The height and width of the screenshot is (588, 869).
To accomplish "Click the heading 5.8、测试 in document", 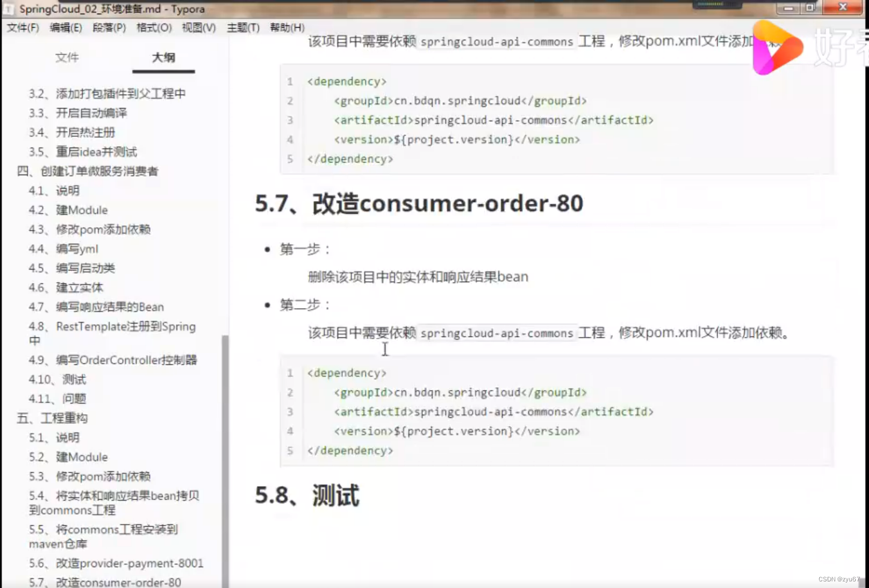I will click(307, 496).
